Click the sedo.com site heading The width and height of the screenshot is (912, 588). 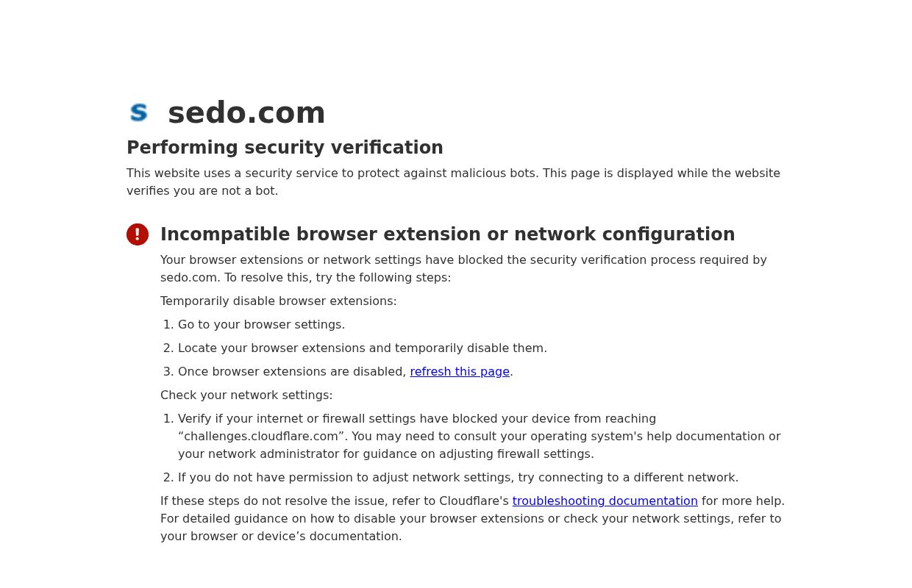pos(246,113)
